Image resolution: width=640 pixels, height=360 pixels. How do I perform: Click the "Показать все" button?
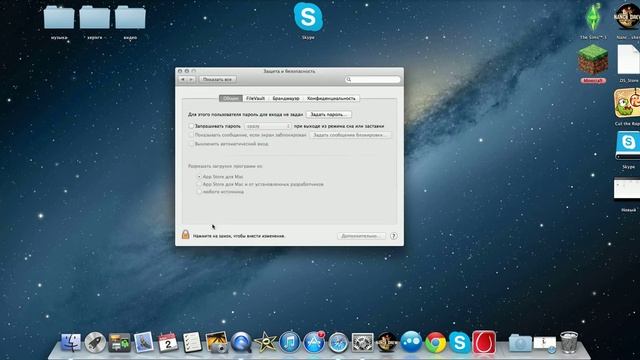pyautogui.click(x=218, y=79)
